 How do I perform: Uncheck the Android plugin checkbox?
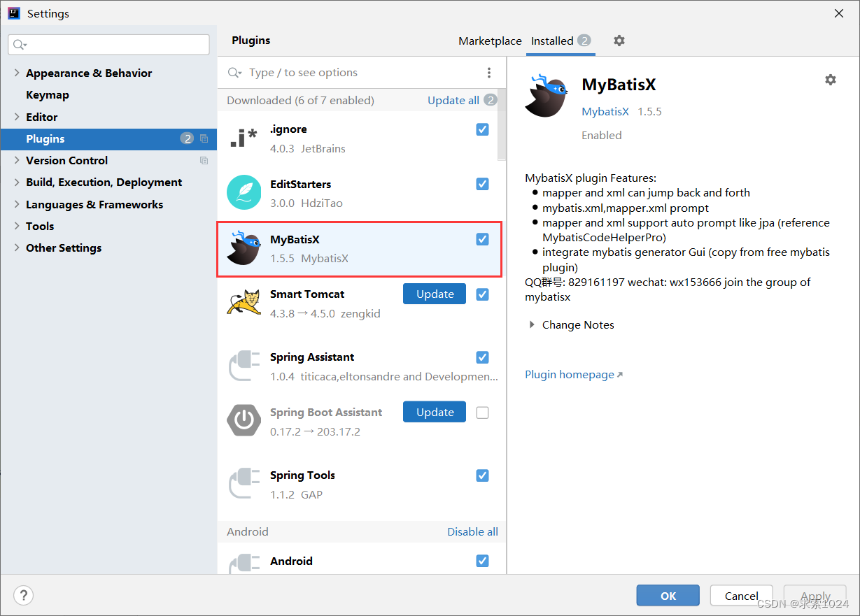tap(482, 561)
